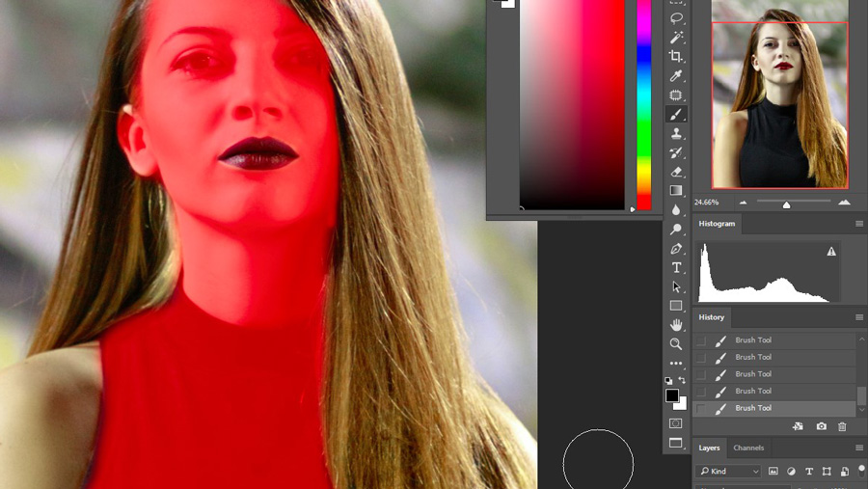Set history brush source on highlighted state
This screenshot has width=868, height=489.
coord(701,409)
